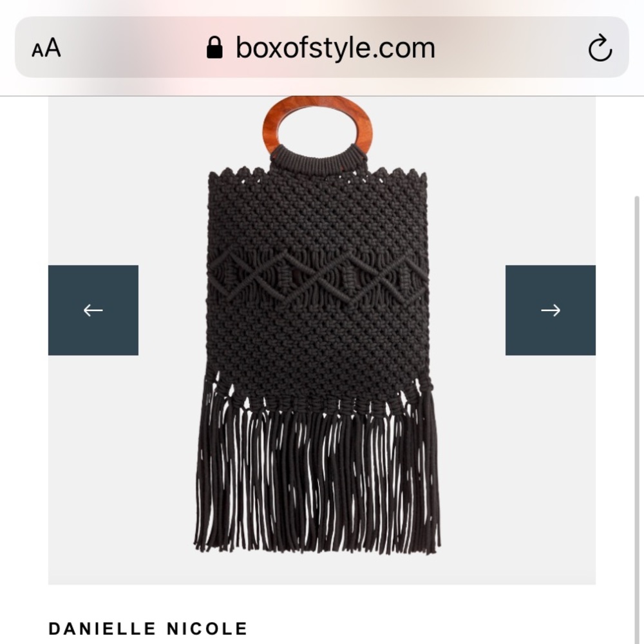644x644 pixels.
Task: Click the gray carousel background below the left arrow
Action: pos(93,468)
